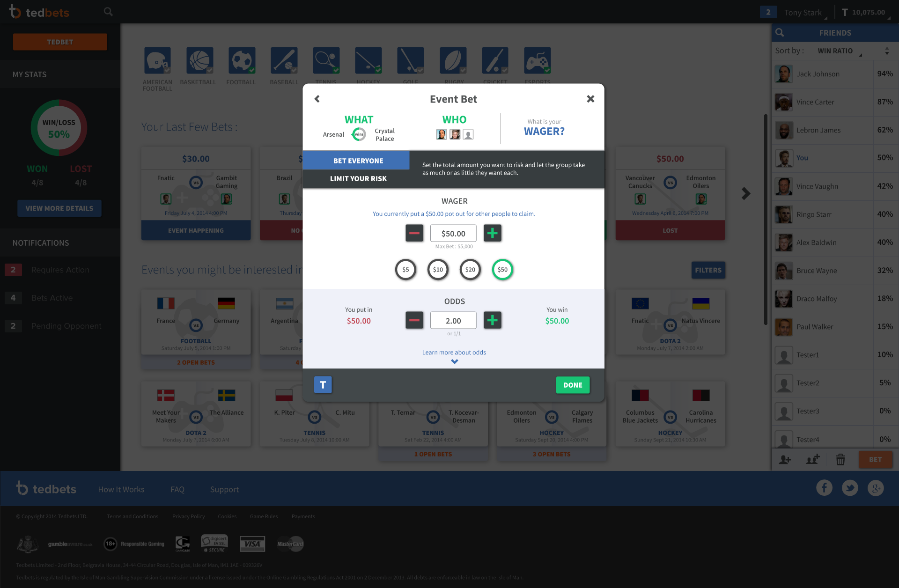Expand Learn more about odds chevron
The image size is (899, 588).
pos(454,361)
